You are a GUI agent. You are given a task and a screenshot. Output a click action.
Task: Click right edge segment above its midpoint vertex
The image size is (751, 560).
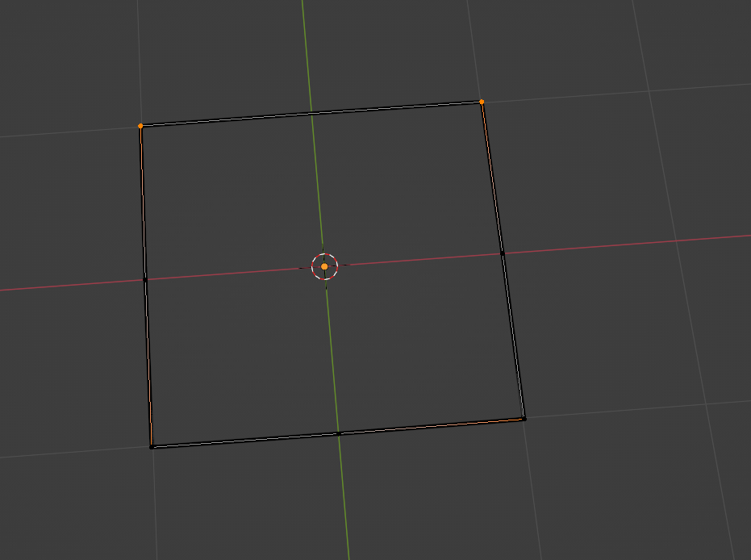(492, 178)
